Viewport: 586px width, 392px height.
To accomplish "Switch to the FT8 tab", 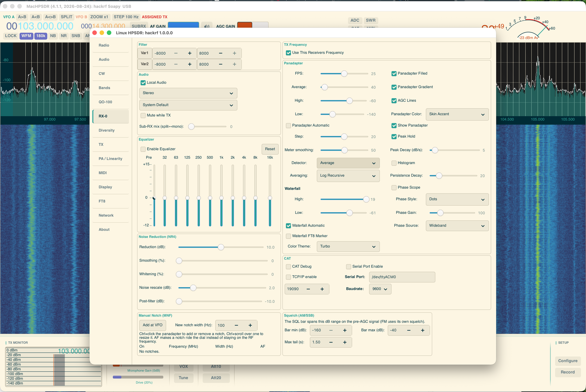I will click(x=111, y=201).
